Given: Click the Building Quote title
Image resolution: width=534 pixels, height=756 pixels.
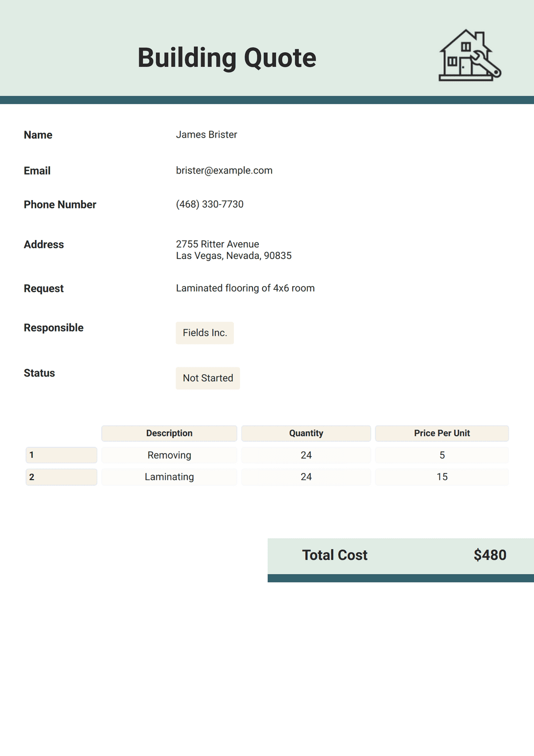Looking at the screenshot, I should coord(227,58).
